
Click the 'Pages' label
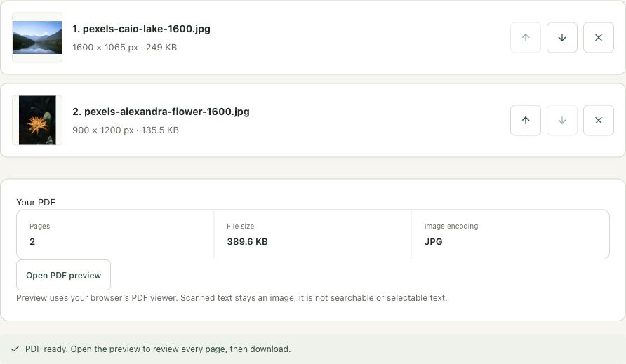39,226
